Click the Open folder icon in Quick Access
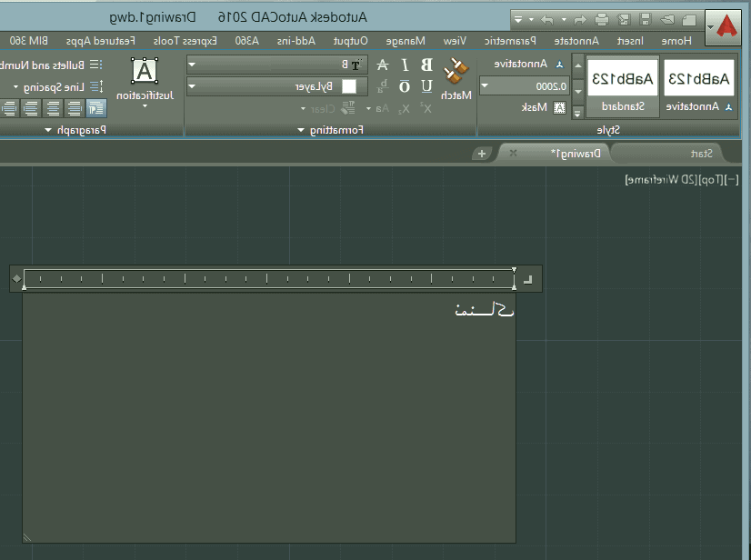This screenshot has height=560, width=751. (x=667, y=20)
